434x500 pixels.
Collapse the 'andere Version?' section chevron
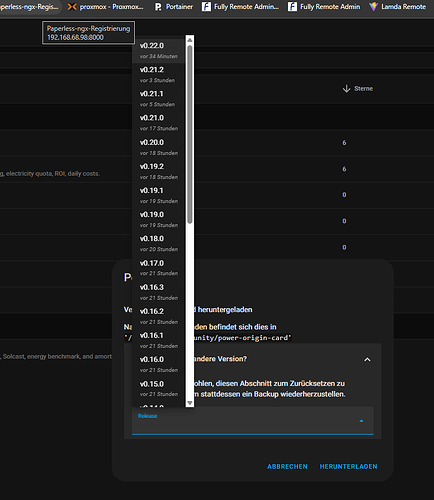coord(367,359)
